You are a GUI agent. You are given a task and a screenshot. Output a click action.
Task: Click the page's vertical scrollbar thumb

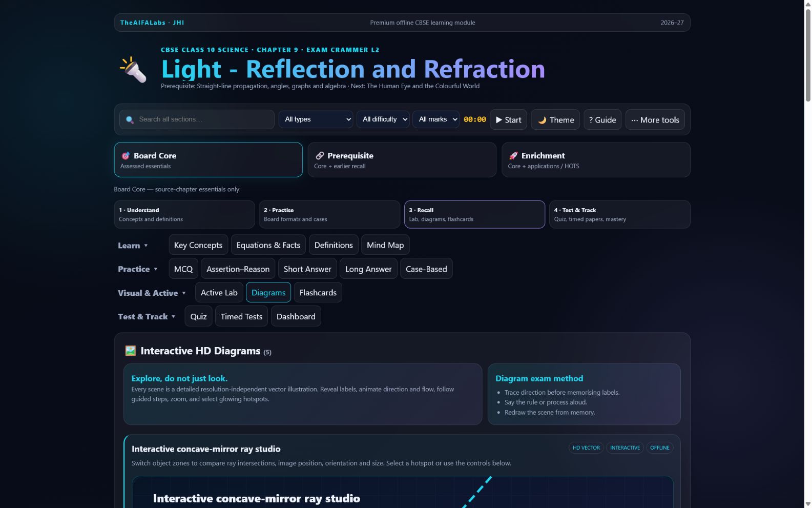tap(808, 55)
